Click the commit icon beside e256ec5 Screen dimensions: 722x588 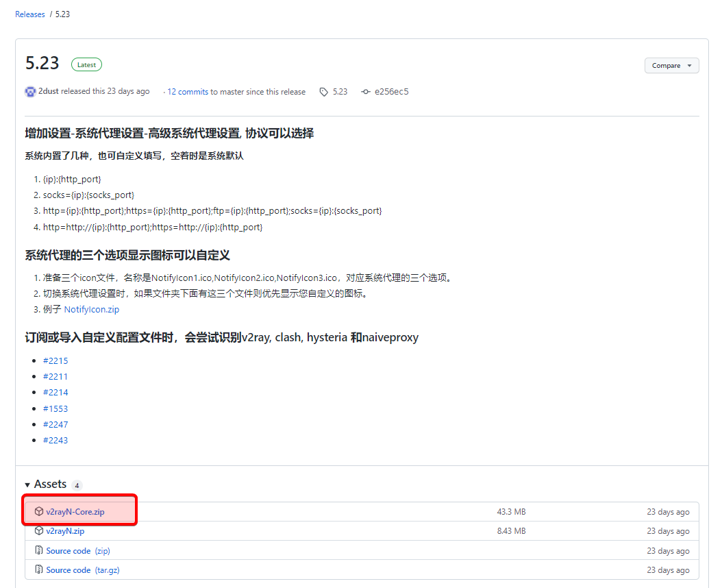[x=366, y=92]
